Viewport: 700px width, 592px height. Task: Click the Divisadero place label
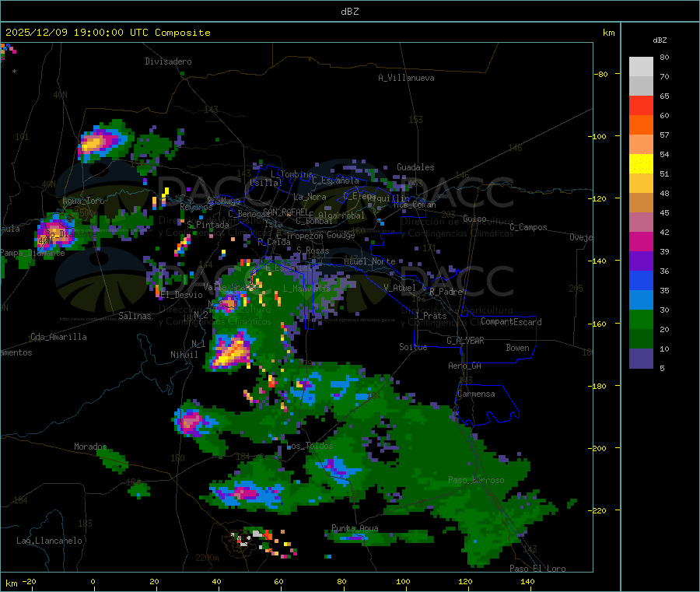tap(168, 61)
